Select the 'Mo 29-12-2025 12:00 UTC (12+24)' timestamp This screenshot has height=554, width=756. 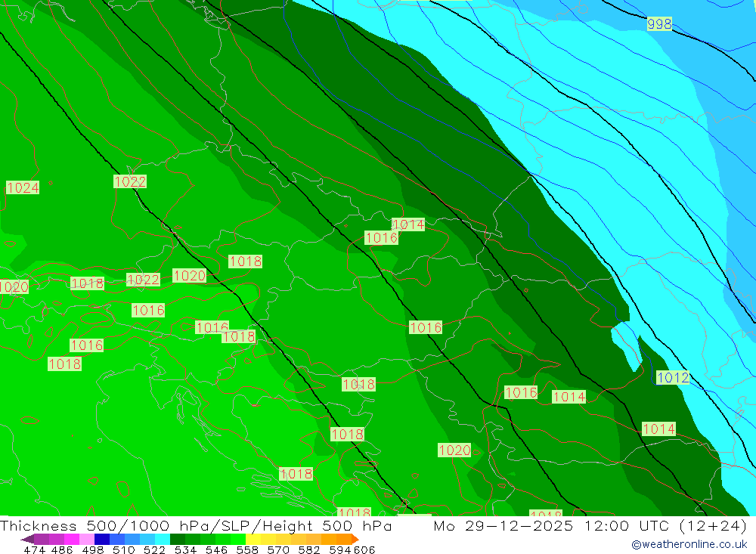[x=590, y=525]
